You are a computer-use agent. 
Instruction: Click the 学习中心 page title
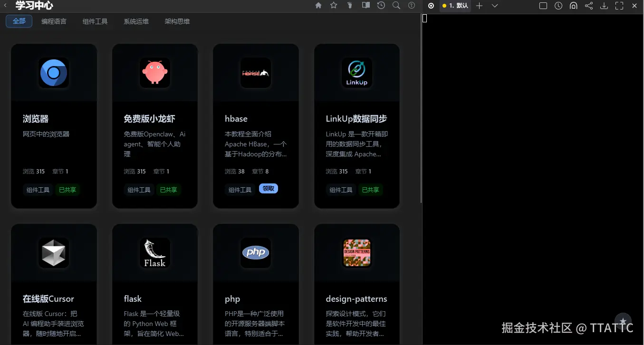pos(34,6)
